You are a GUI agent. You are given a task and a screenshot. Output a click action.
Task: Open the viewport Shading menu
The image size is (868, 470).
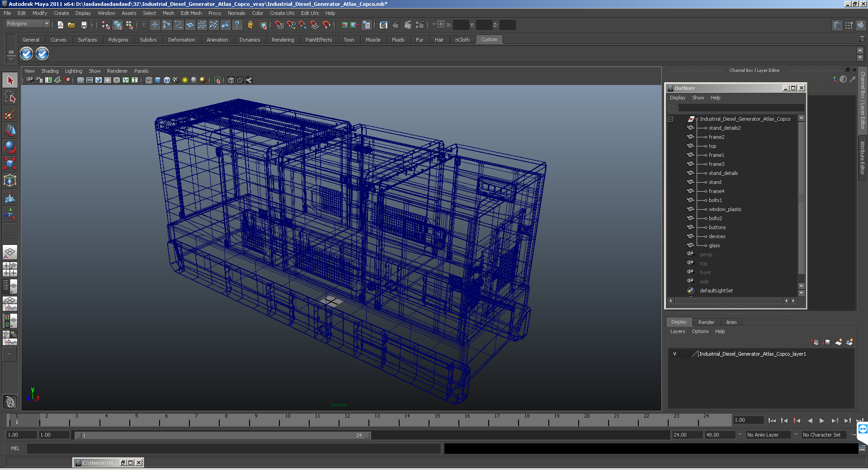50,71
